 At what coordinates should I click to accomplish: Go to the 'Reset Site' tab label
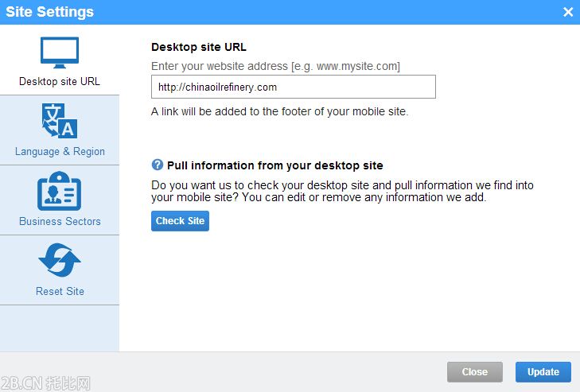coord(60,291)
